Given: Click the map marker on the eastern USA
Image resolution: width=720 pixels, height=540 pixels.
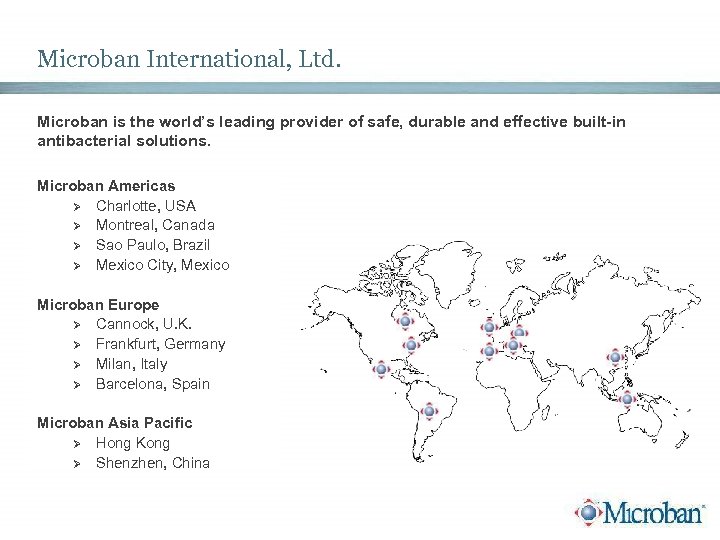Looking at the screenshot, I should click(x=411, y=345).
